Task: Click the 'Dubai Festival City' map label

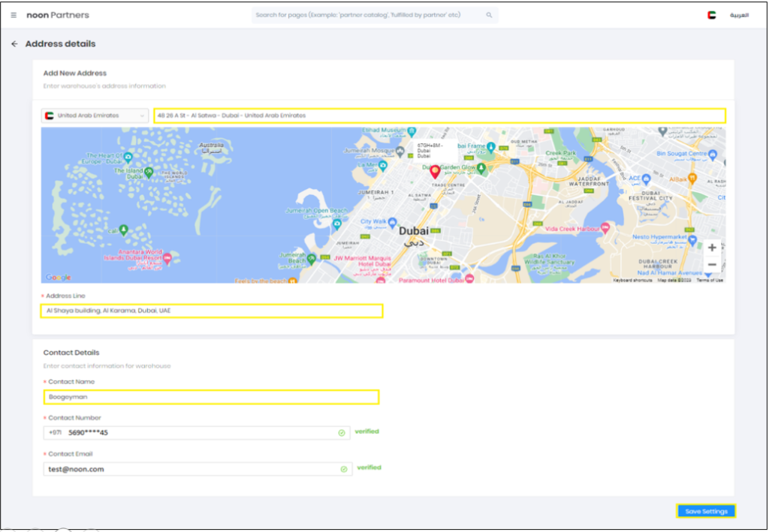Action: point(650,195)
